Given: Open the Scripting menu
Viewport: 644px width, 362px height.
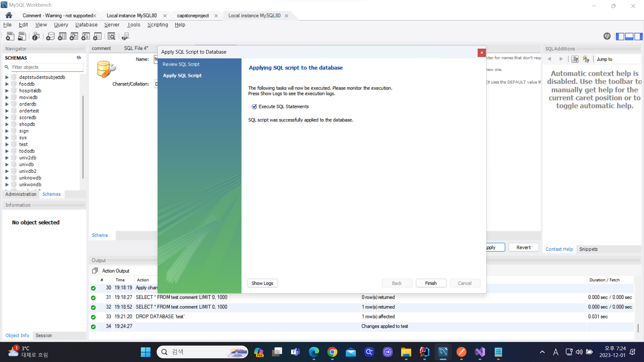Looking at the screenshot, I should 158,25.
